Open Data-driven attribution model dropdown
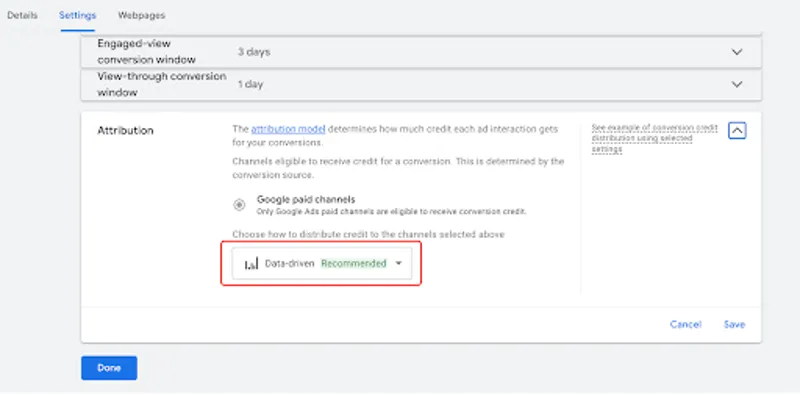The image size is (800, 395). [x=322, y=263]
